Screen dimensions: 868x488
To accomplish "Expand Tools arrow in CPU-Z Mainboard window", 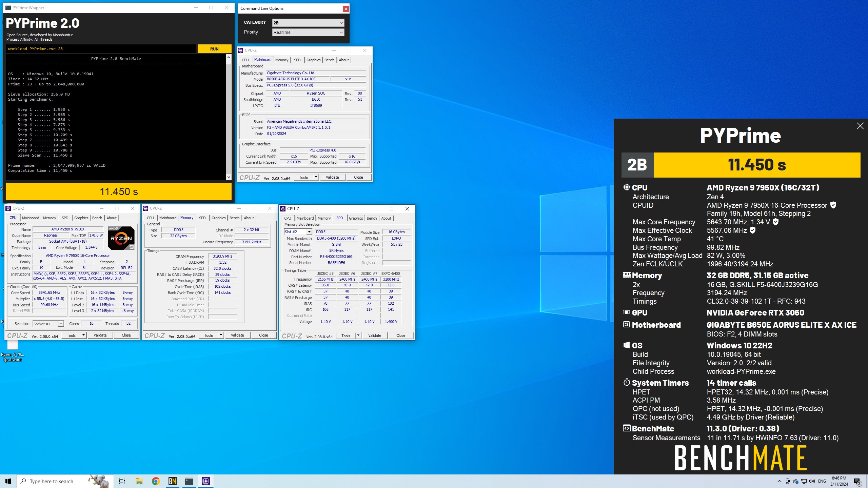I will pyautogui.click(x=316, y=177).
